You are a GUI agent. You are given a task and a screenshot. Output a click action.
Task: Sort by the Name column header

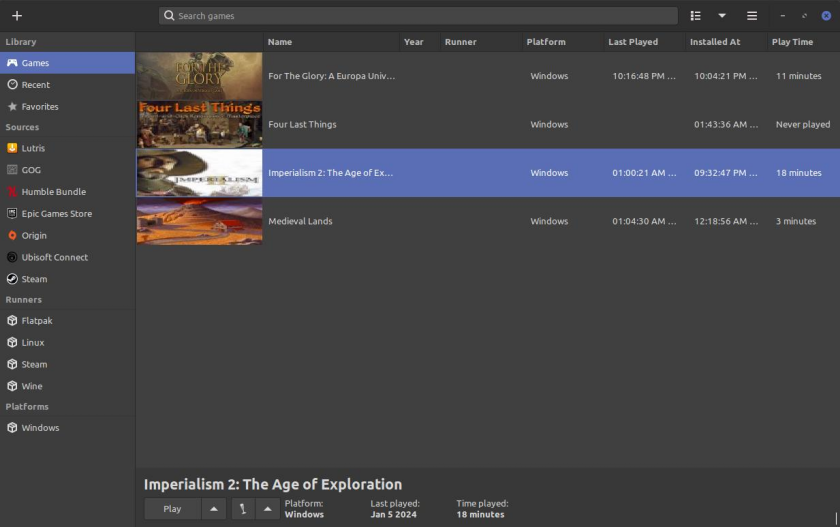(331, 42)
